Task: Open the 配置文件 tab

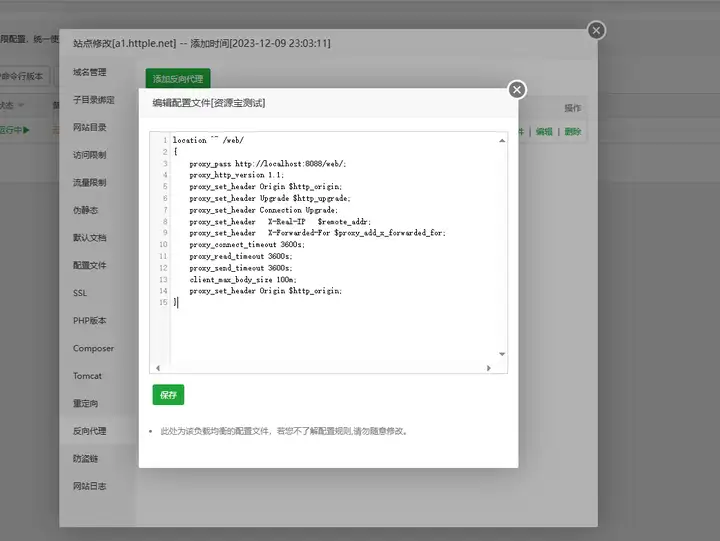Action: (x=90, y=265)
